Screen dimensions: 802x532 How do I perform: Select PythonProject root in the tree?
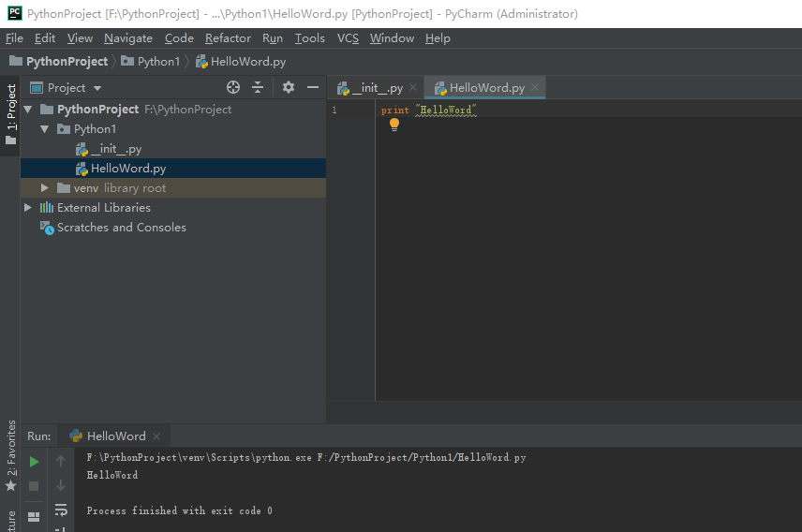coord(173,110)
